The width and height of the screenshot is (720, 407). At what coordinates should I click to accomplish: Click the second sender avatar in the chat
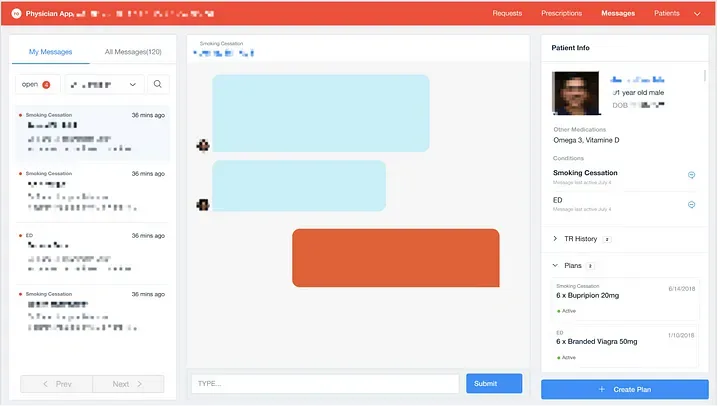[x=203, y=204]
